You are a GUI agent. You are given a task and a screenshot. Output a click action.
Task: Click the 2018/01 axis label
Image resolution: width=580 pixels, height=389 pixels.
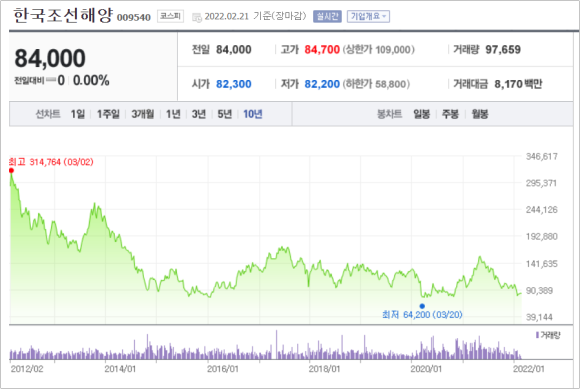pos(324,369)
